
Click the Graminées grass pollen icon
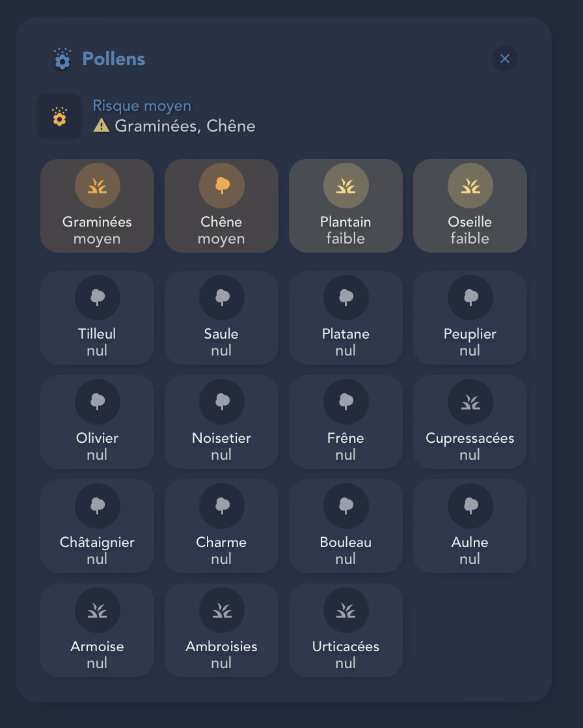[x=98, y=186]
